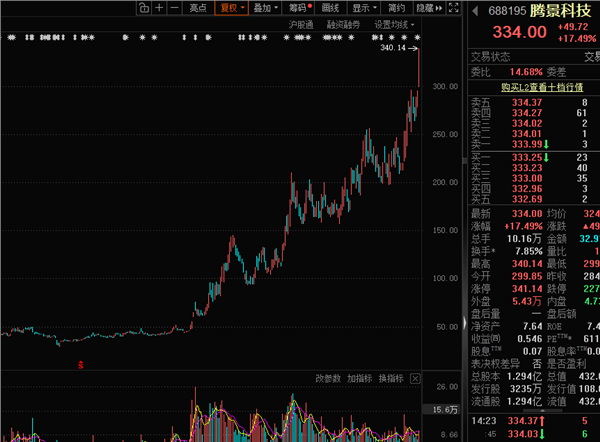This screenshot has height=442, width=600.
Task: Click 改参数 to change indicator parameters
Action: (x=328, y=378)
